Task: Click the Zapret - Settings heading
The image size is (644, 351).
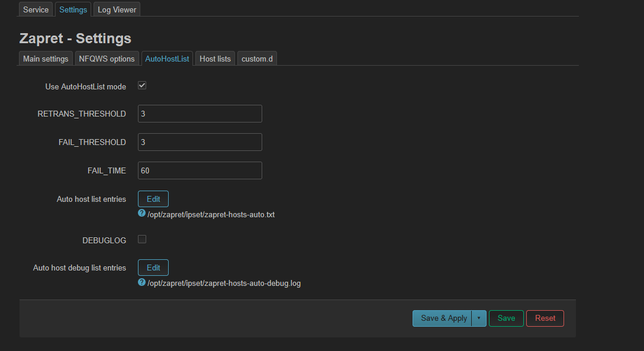Action: tap(76, 38)
